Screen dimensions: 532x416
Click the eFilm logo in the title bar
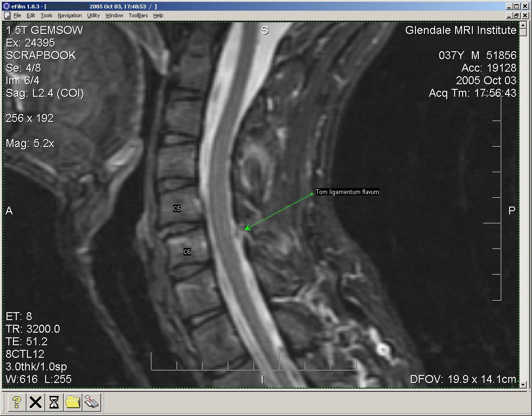tap(6, 6)
